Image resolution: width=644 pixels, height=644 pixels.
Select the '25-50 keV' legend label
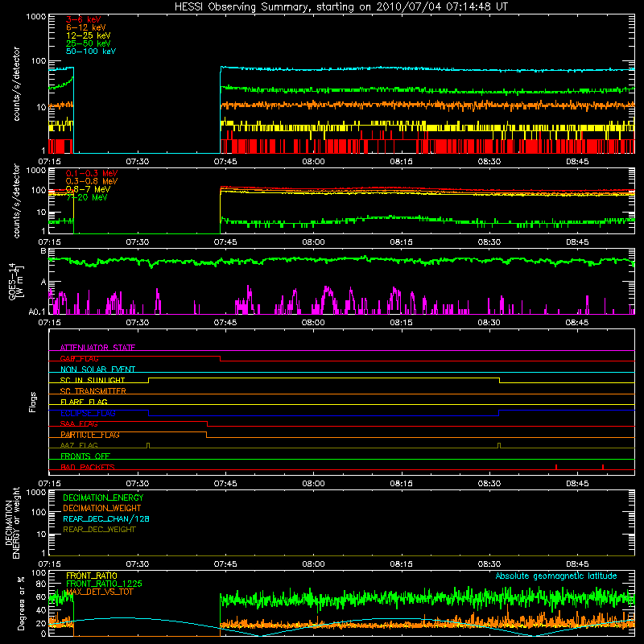(88, 43)
